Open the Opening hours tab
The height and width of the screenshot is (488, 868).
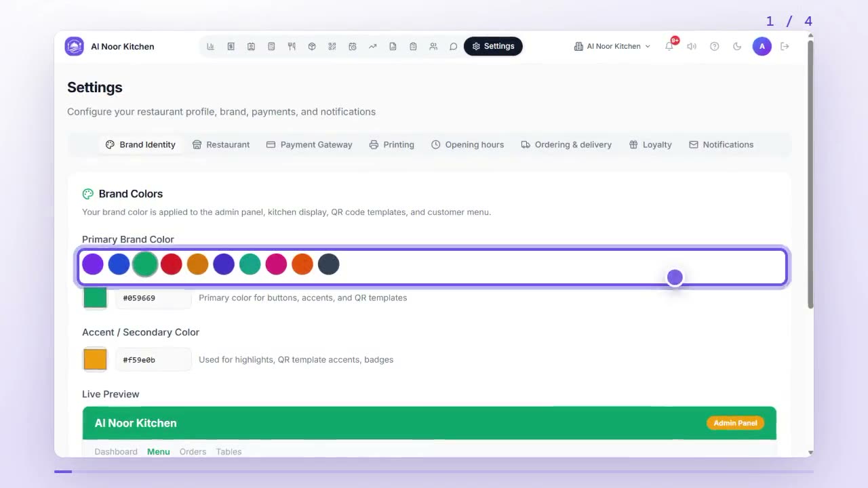[468, 144]
